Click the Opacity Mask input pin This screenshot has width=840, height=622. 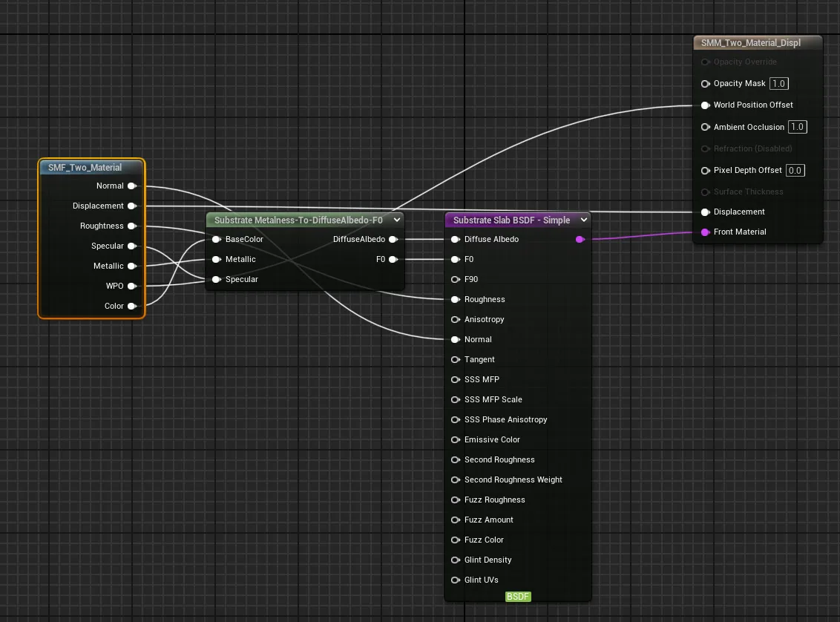tap(706, 84)
